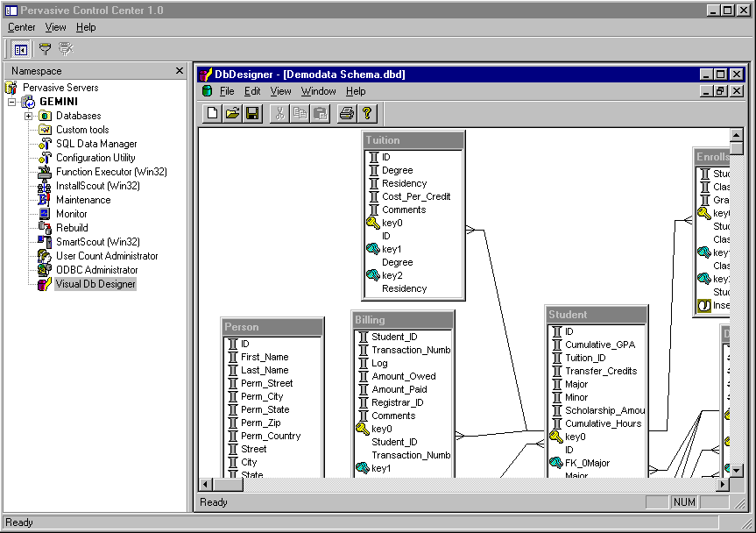Paste using the clipboard icon
Screen dimensions: 756x533
pyautogui.click(x=320, y=113)
